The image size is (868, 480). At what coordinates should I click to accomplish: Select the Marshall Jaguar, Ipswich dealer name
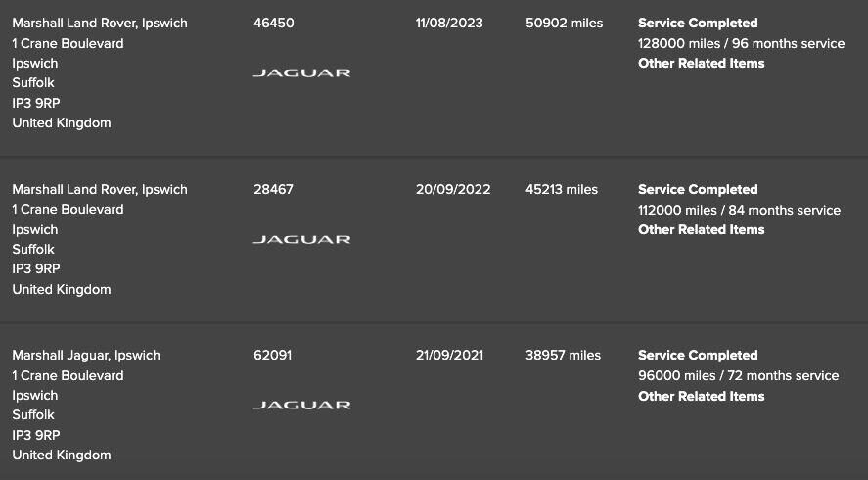coord(86,355)
